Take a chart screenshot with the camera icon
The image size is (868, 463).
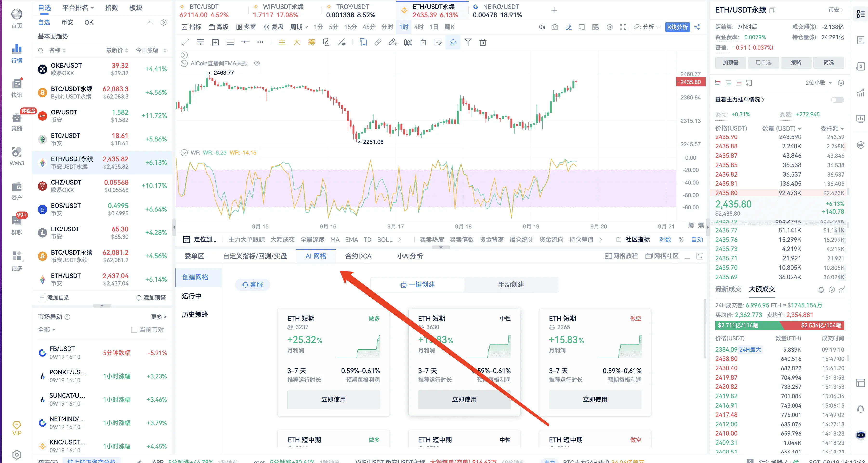(555, 27)
